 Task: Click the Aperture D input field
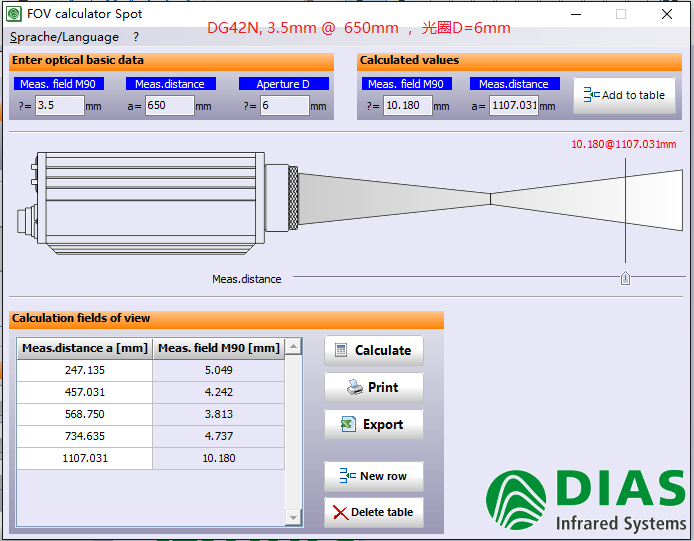pyautogui.click(x=284, y=105)
